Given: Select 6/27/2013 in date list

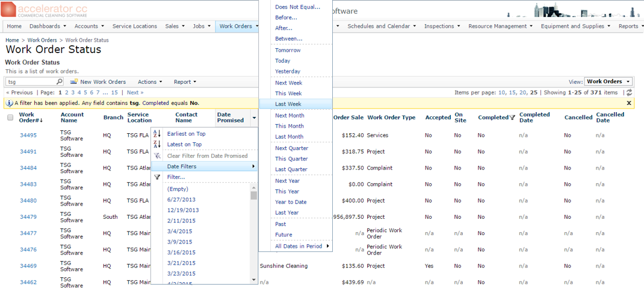Looking at the screenshot, I should pyautogui.click(x=181, y=200).
